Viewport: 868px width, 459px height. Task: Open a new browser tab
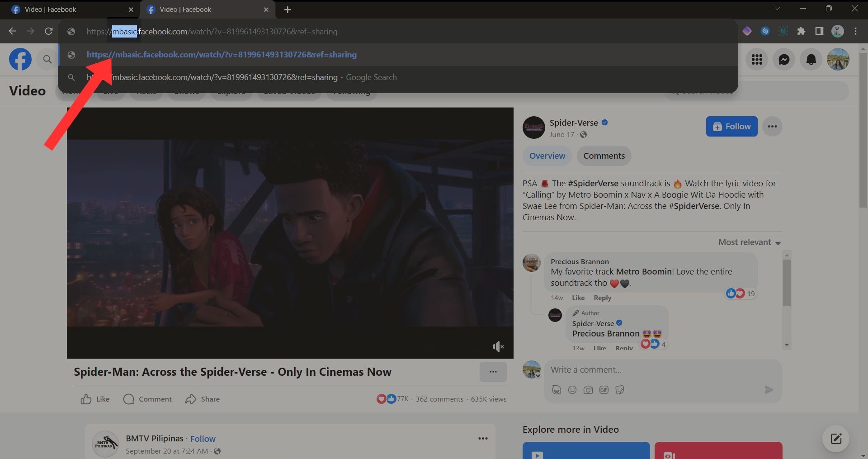click(288, 9)
